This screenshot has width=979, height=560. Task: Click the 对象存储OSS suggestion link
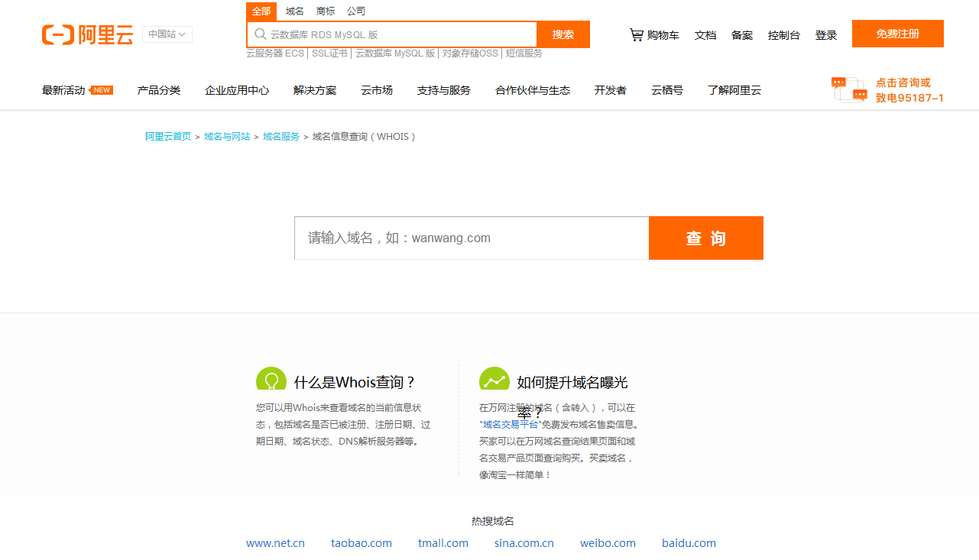click(470, 53)
